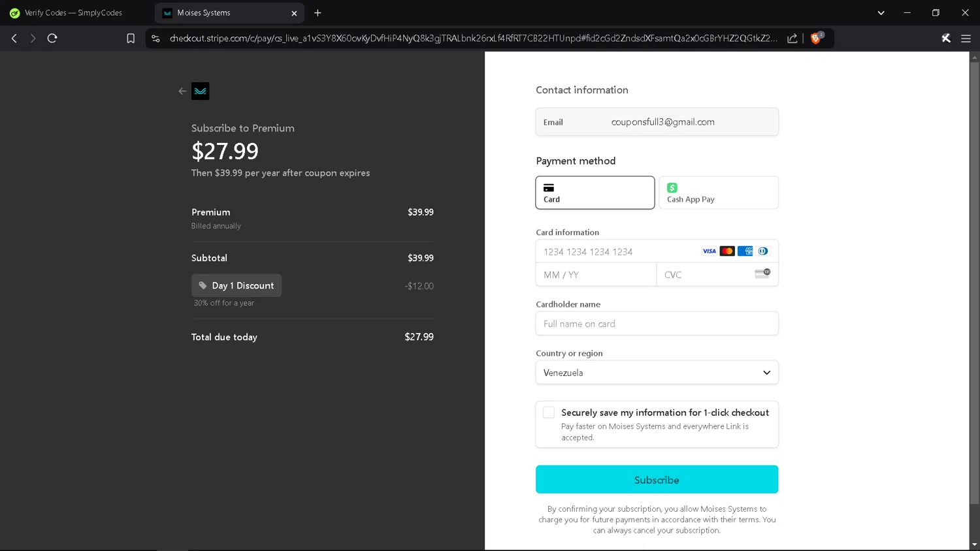Screen dimensions: 980x551
Task: Close the Moises Systems tab
Action: [294, 13]
